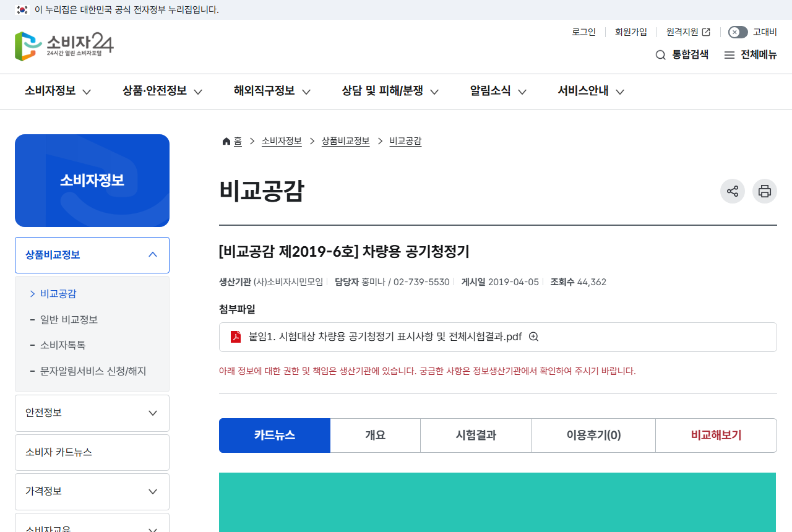Image resolution: width=792 pixels, height=532 pixels.
Task: Click attachment preview magnifier icon
Action: [534, 337]
